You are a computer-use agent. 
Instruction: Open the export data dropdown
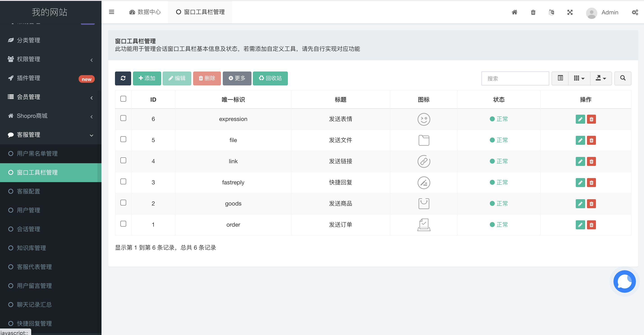(601, 78)
